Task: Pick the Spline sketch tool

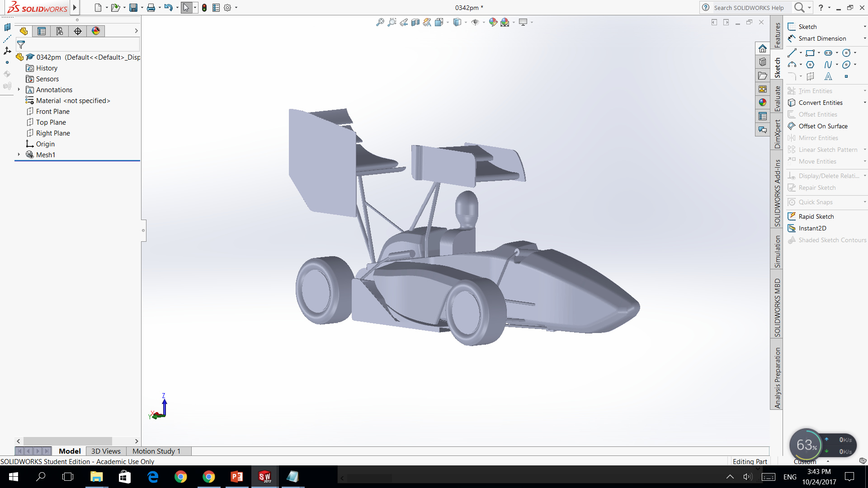Action: (828, 65)
